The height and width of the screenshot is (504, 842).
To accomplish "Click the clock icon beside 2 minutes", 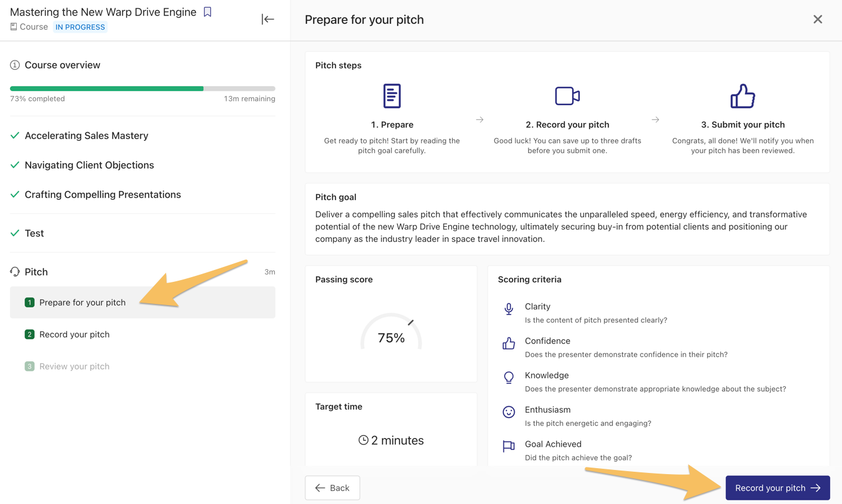I will click(x=363, y=440).
